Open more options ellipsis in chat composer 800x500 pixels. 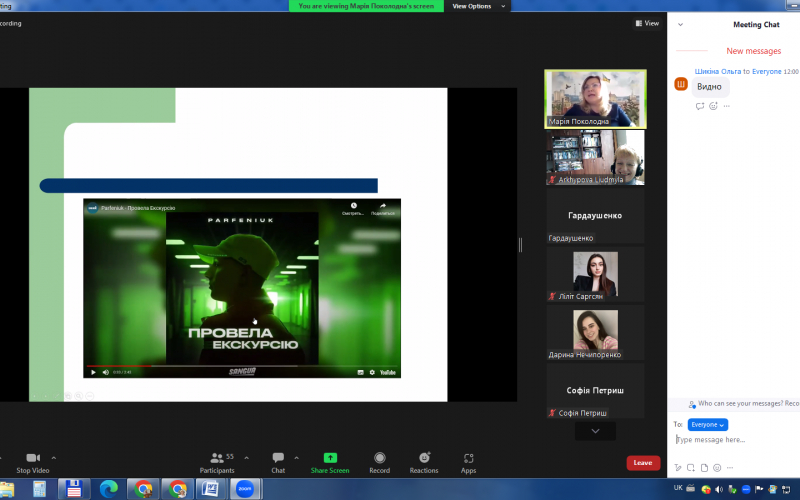coord(730,467)
